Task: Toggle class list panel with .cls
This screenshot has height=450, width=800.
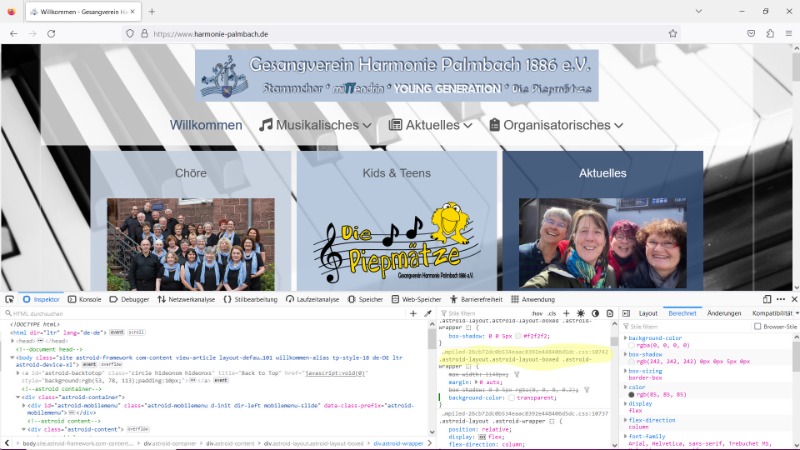Action: coord(552,313)
